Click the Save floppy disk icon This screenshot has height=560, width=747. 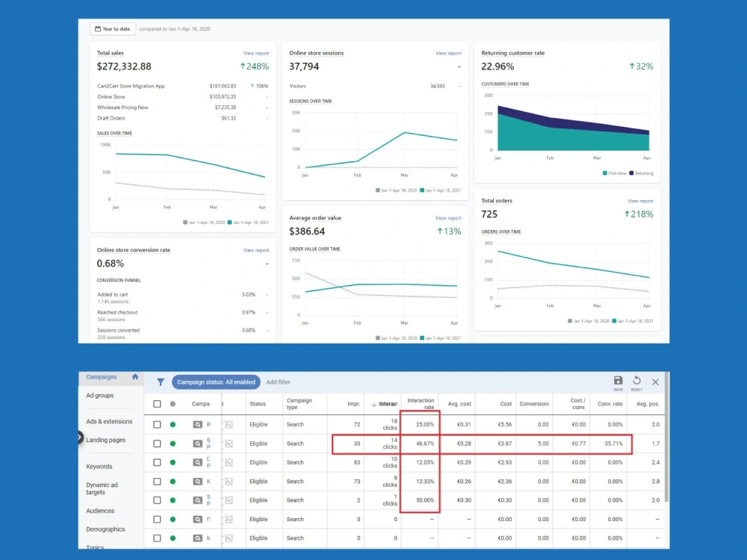pos(618,380)
